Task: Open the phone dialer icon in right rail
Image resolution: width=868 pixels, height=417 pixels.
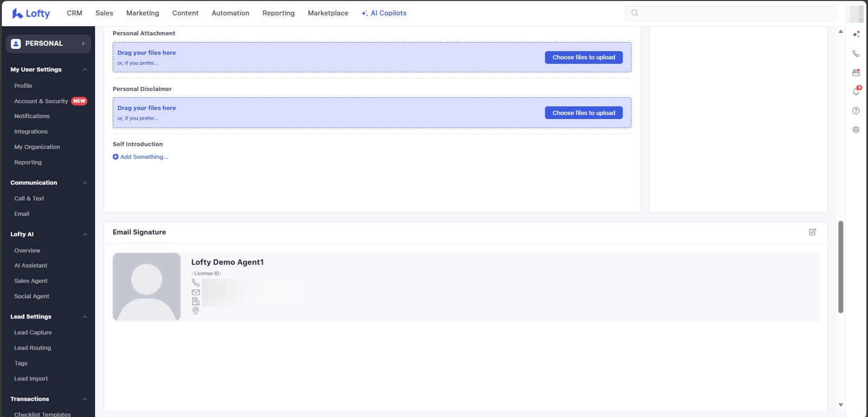Action: point(856,53)
